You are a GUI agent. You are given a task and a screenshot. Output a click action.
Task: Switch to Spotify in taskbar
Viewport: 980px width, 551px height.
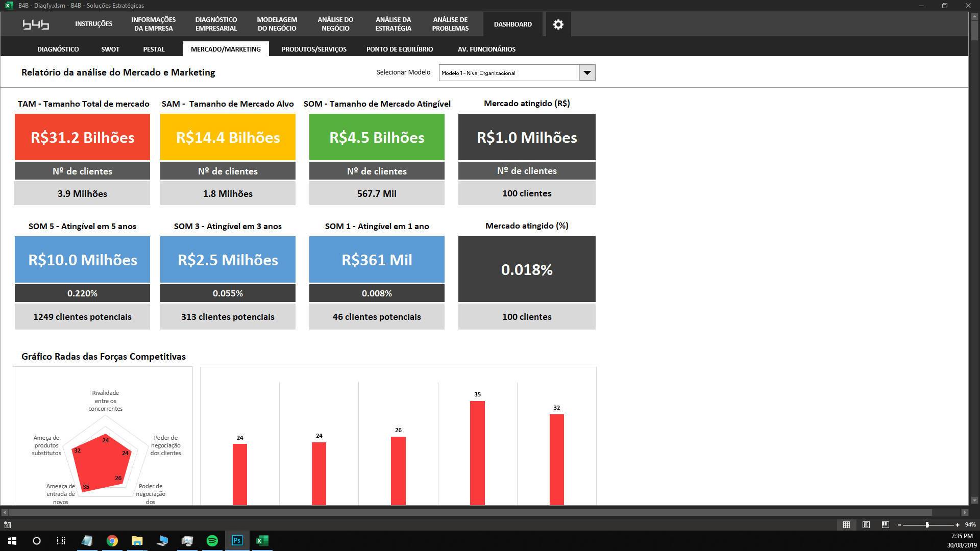click(x=212, y=540)
